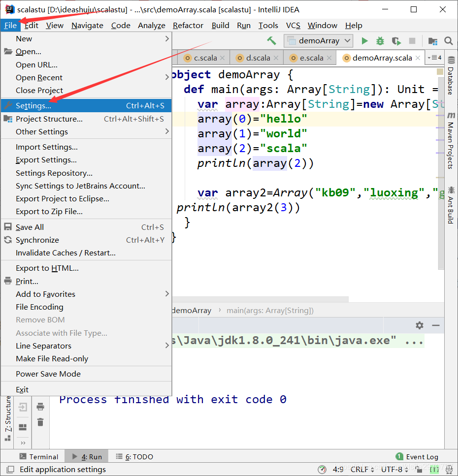
Task: Open the 6: TODO tool window tab
Action: pyautogui.click(x=134, y=457)
